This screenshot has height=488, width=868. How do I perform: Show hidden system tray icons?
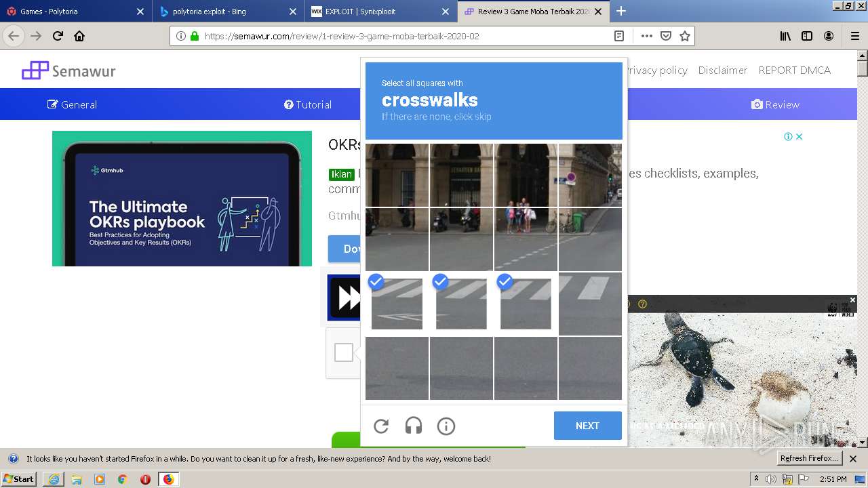(756, 479)
